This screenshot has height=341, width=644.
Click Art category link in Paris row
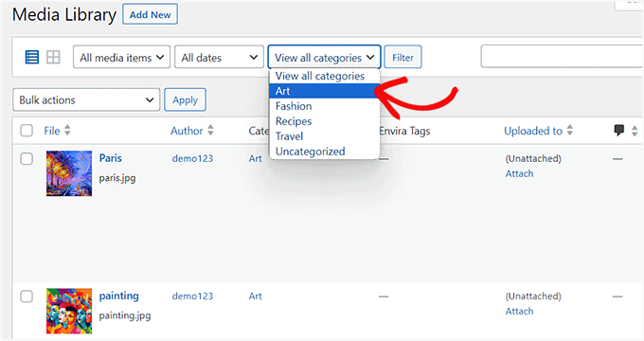point(255,158)
